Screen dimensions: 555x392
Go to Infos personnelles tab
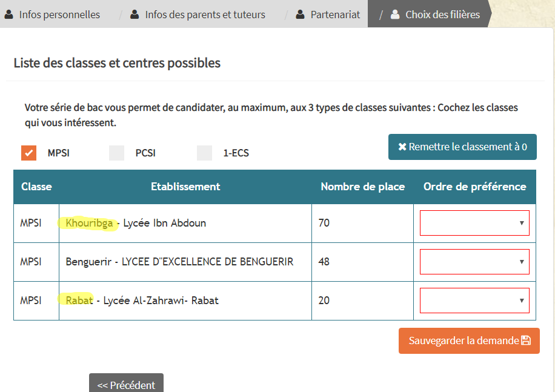59,15
